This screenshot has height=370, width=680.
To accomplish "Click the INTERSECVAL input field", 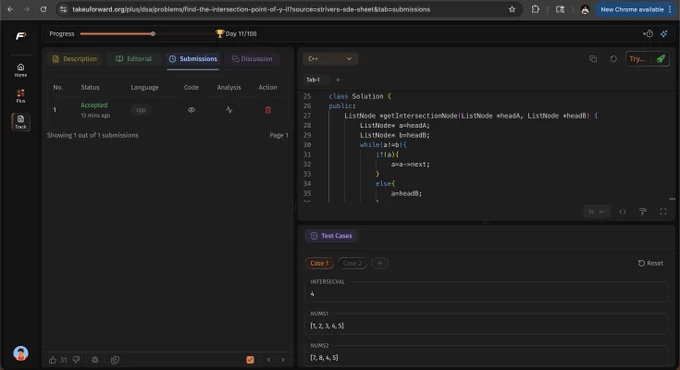I will point(486,294).
